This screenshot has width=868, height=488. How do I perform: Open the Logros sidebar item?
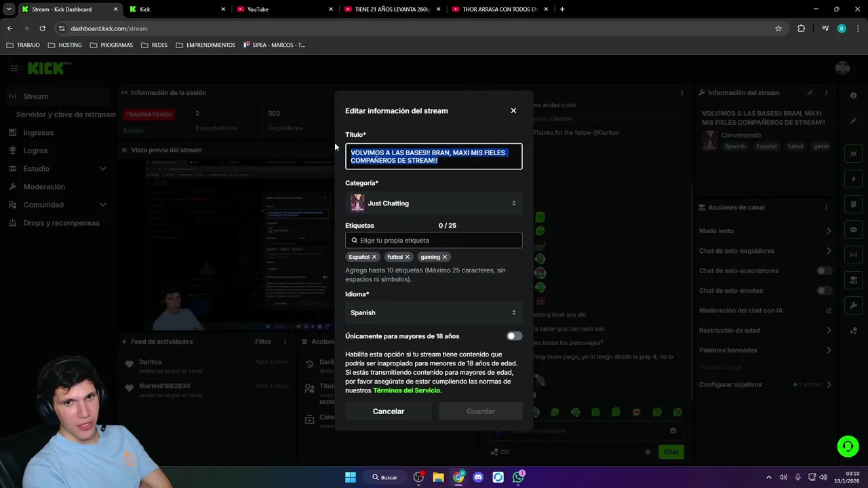coord(35,150)
